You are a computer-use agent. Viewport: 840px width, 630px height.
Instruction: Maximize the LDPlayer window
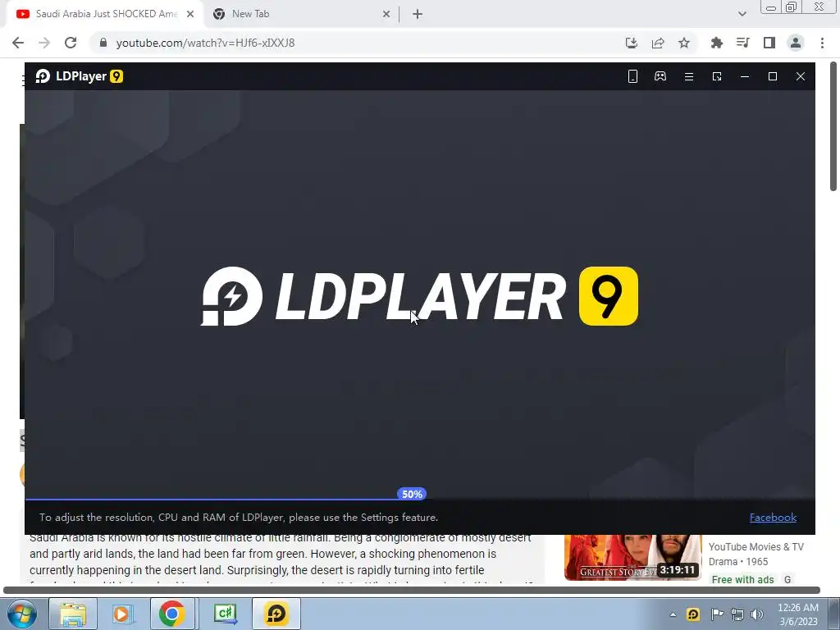(x=773, y=76)
